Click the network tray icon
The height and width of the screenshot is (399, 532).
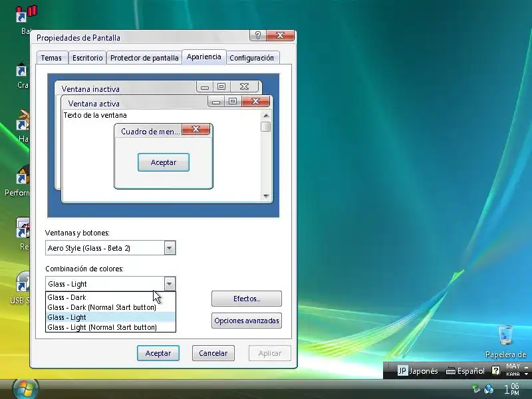pyautogui.click(x=489, y=388)
